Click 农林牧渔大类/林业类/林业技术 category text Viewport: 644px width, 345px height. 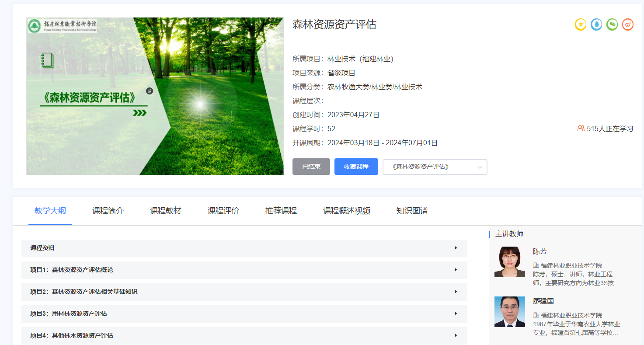375,87
